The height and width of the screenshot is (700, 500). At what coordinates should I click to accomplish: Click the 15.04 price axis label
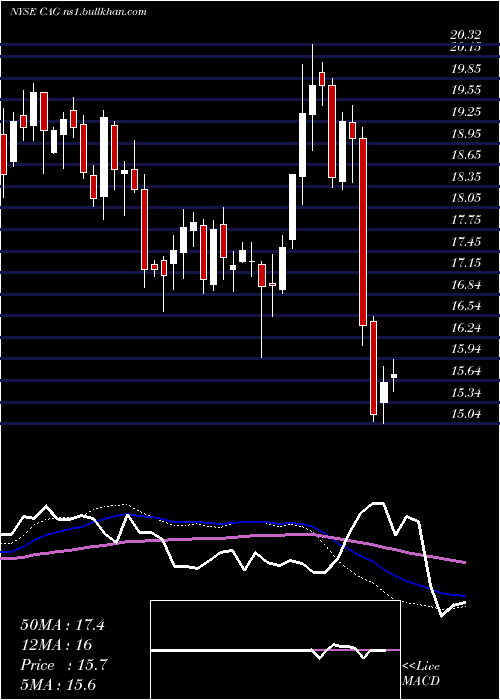[466, 414]
